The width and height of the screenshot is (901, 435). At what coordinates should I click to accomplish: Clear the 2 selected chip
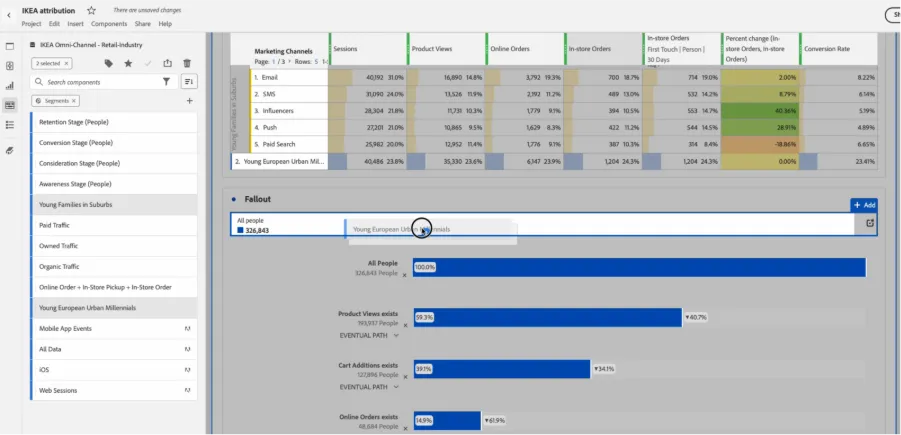tap(66, 63)
